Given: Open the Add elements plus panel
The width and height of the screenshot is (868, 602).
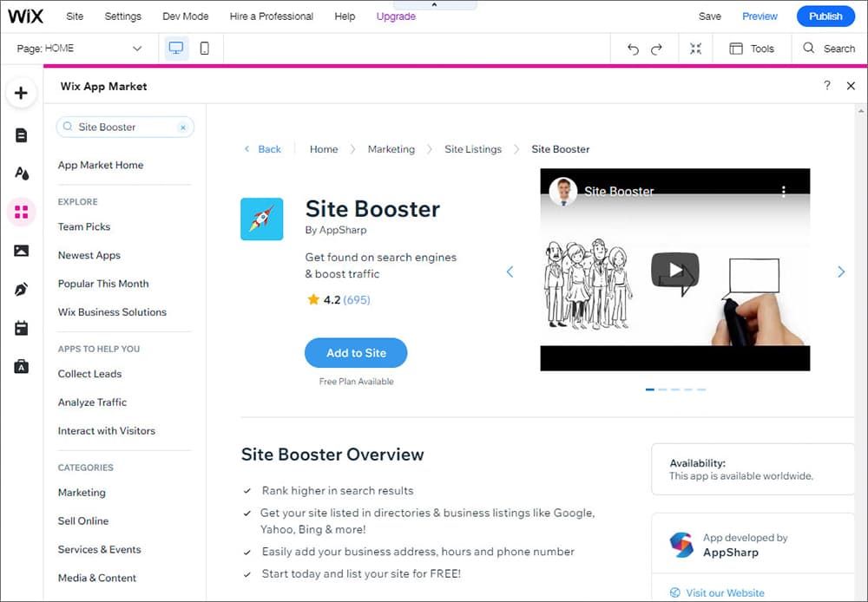Looking at the screenshot, I should 21,93.
